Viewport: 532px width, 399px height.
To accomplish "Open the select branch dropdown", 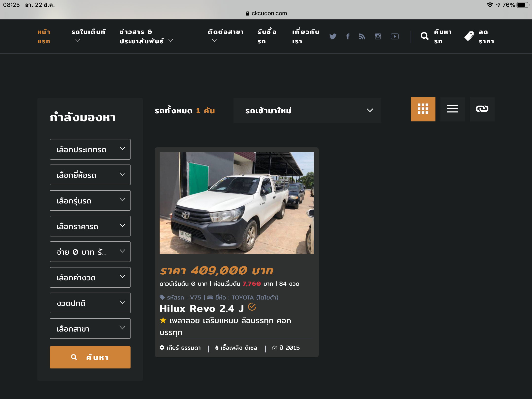I will point(90,329).
